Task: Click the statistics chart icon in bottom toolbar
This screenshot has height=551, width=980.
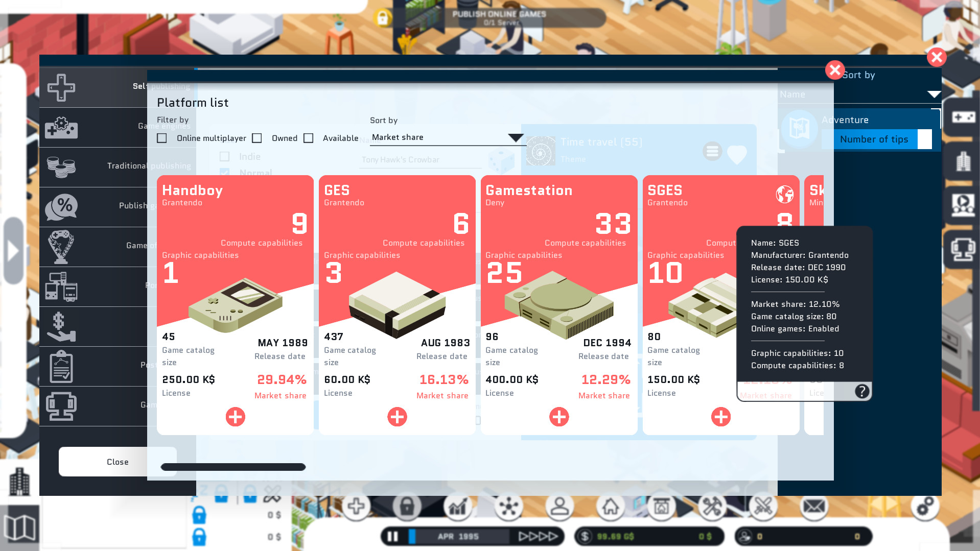Action: click(457, 507)
